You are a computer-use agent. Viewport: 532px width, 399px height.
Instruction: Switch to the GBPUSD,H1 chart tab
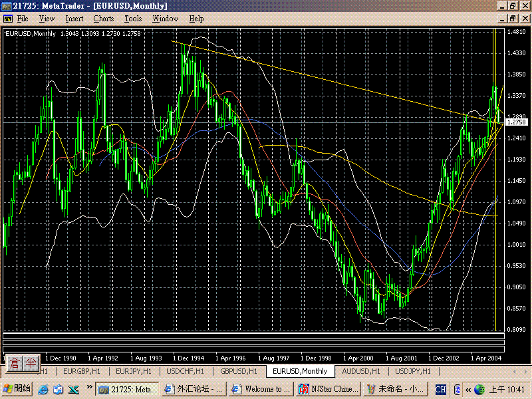[x=238, y=372]
